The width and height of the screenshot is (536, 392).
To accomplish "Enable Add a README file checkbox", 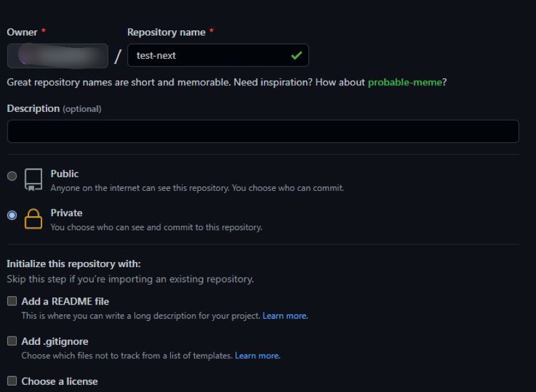I will coord(12,301).
